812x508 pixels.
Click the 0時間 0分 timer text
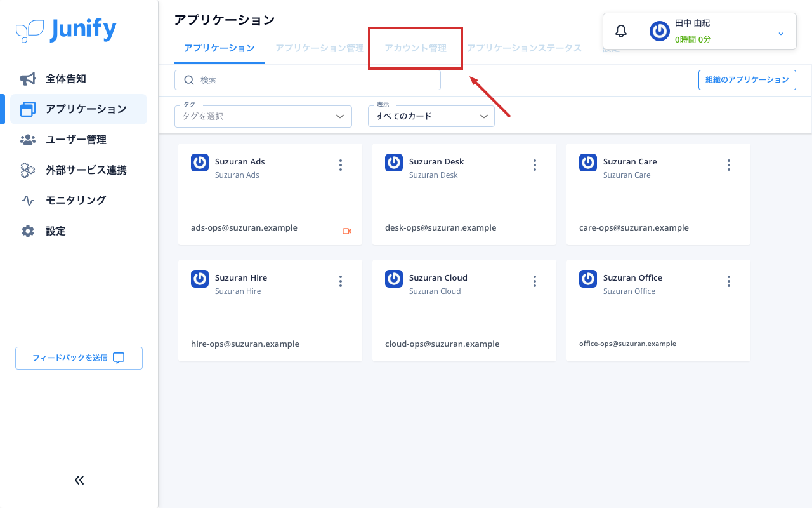point(693,39)
